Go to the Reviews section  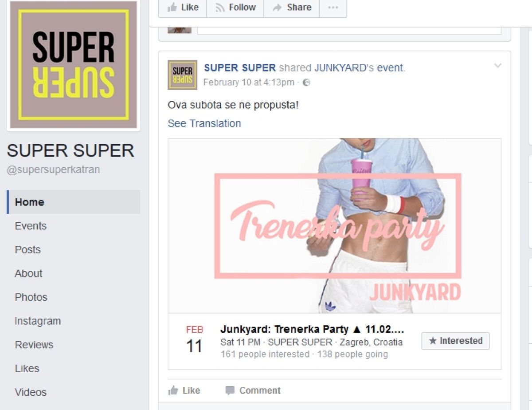[34, 345]
